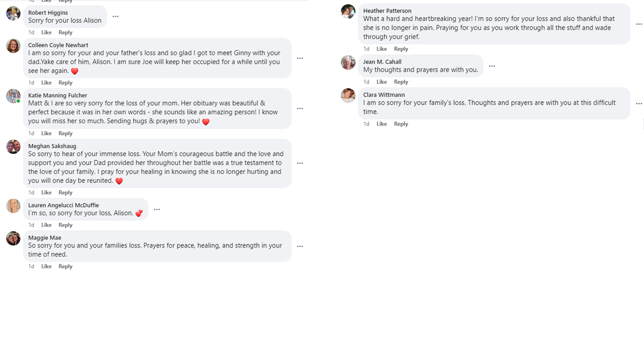644x362 pixels.
Task: Click Clara Wittmann's profile picture
Action: 348,96
